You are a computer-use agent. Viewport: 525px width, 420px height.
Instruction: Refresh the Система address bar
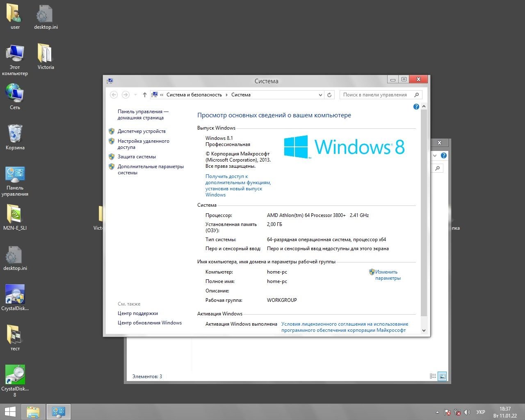329,95
